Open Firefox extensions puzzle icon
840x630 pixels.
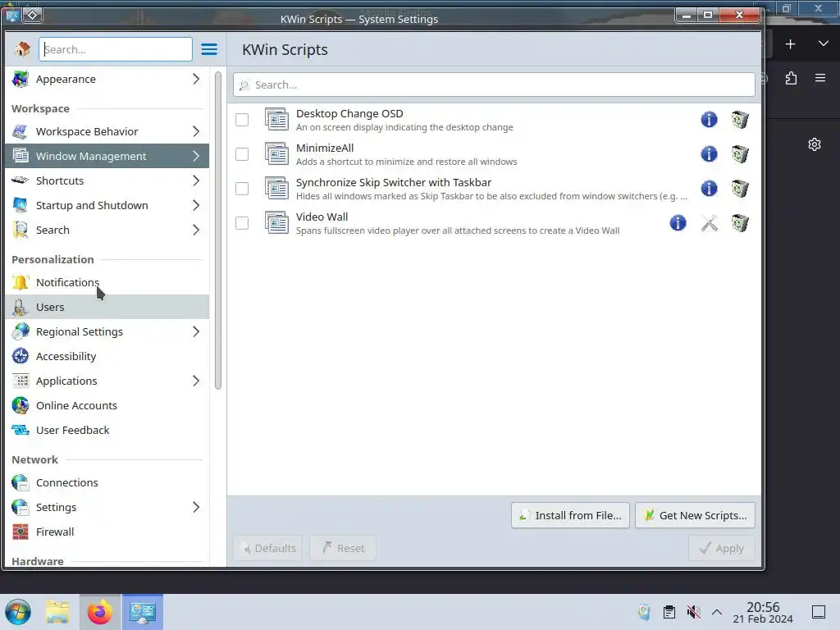791,78
